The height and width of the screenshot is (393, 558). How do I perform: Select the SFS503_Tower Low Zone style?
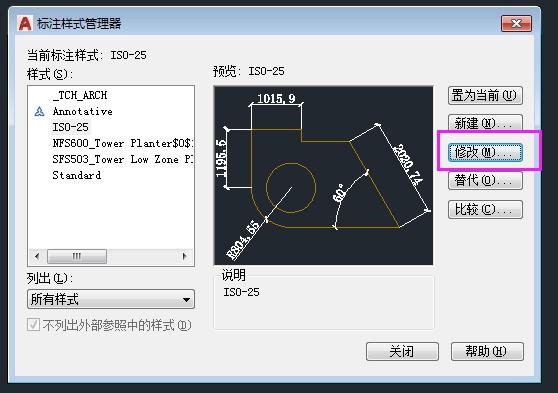122,159
